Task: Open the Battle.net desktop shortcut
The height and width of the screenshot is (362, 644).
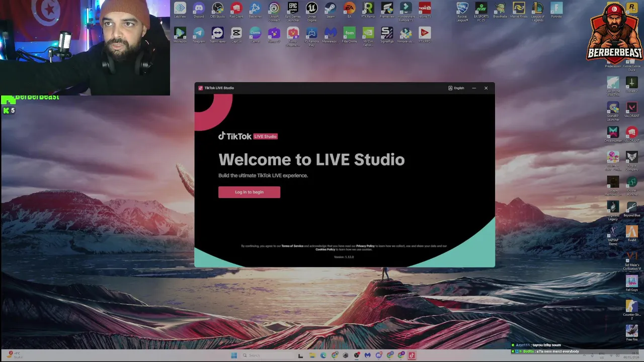Action: (255, 10)
